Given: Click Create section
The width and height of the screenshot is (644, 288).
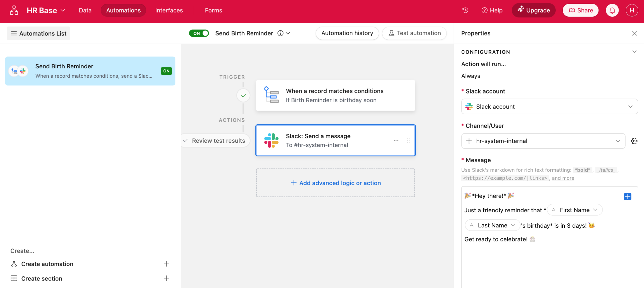Looking at the screenshot, I should [x=42, y=278].
